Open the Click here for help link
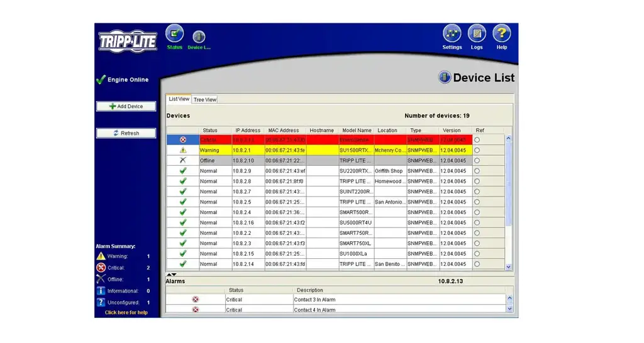Screen dimensions: 644x343 point(126,313)
